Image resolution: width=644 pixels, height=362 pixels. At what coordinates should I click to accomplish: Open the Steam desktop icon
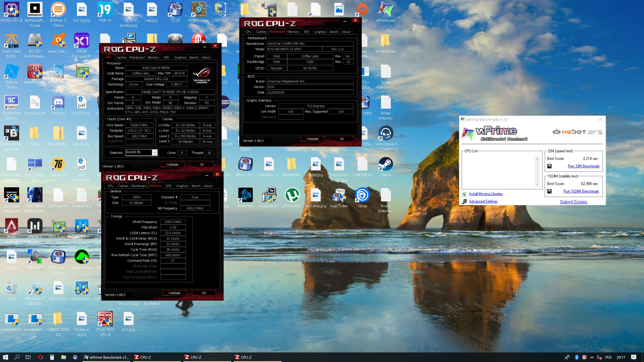click(386, 166)
